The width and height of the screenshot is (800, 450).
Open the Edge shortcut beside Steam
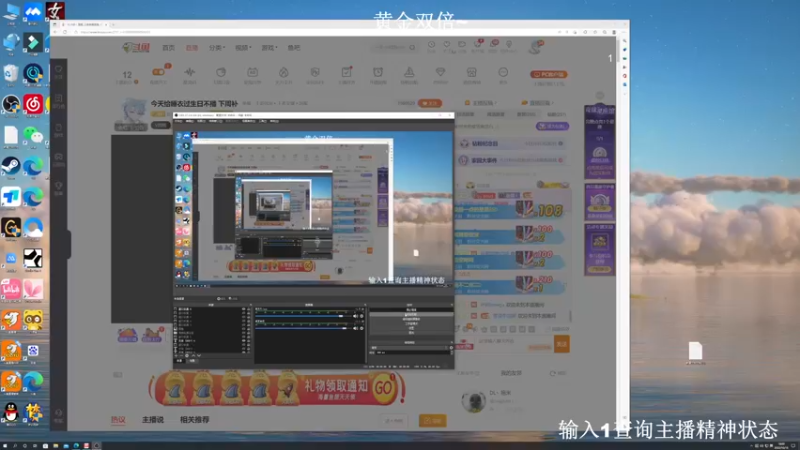point(33,166)
